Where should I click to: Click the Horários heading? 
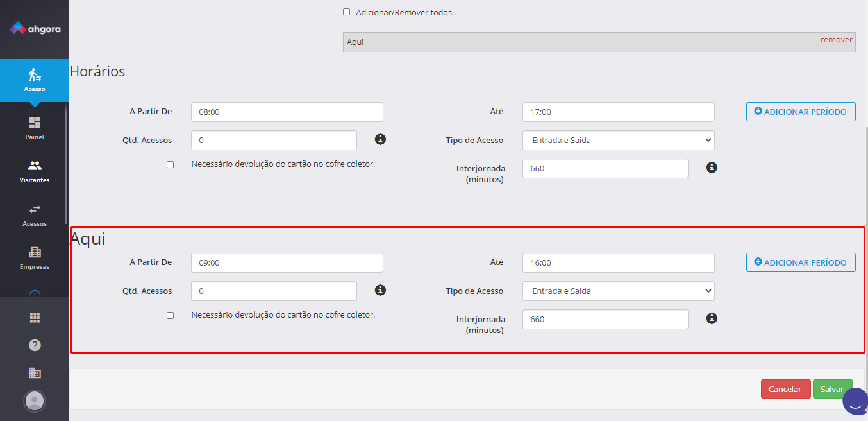coord(97,71)
